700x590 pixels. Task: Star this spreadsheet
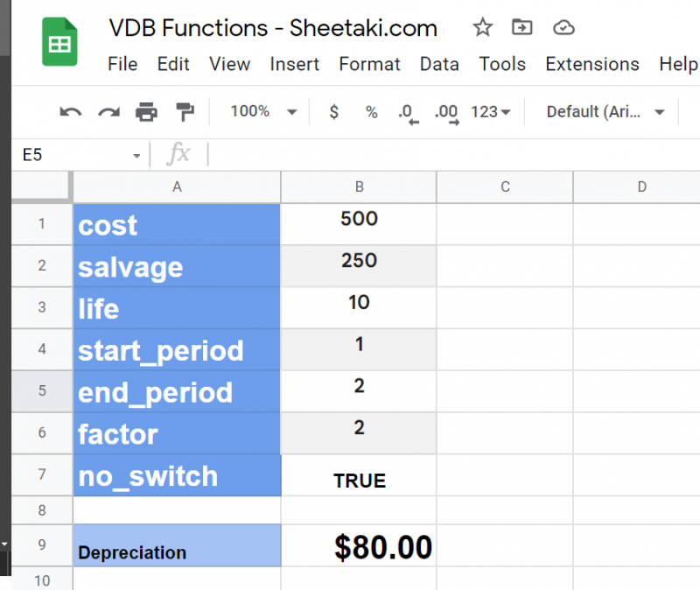(482, 28)
